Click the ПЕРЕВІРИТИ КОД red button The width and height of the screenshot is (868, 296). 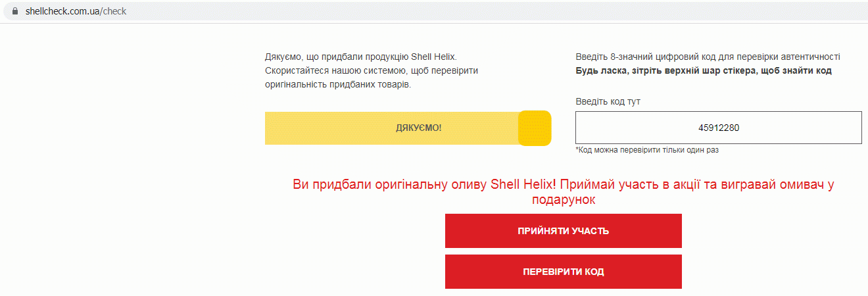(x=563, y=272)
